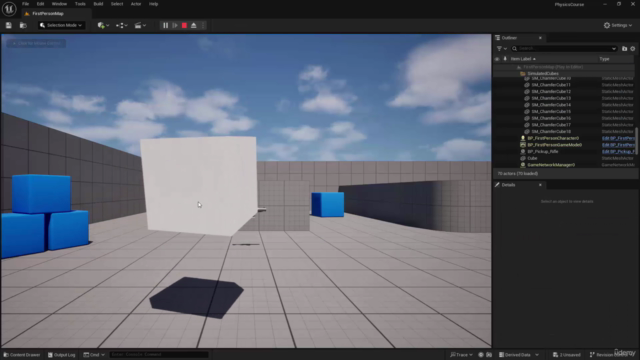Open the Blueprints toolbar dropdown

click(x=122, y=25)
